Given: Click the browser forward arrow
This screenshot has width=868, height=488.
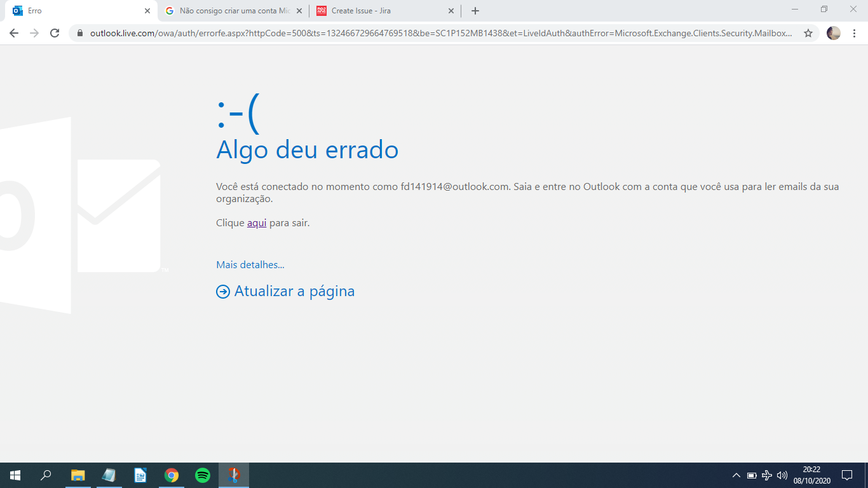Looking at the screenshot, I should click(x=34, y=33).
